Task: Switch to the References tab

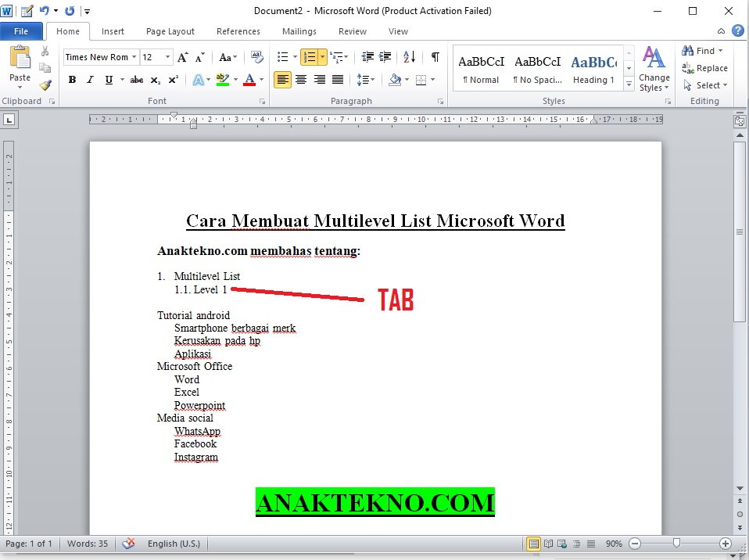Action: (238, 31)
